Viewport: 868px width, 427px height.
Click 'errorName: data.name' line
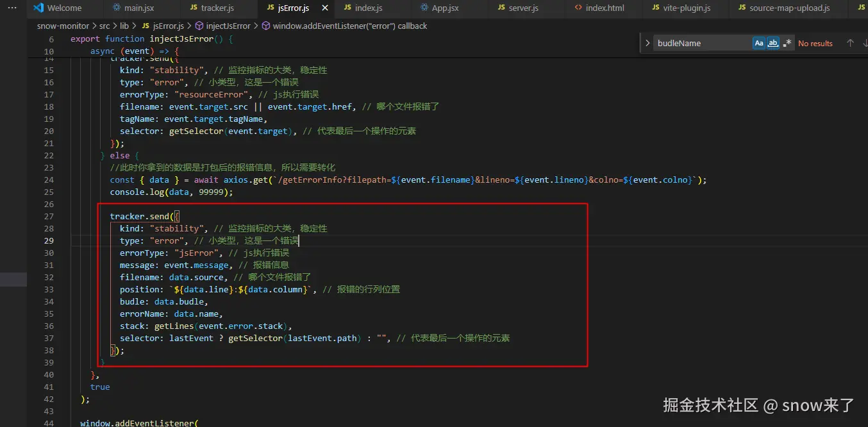[x=171, y=314]
